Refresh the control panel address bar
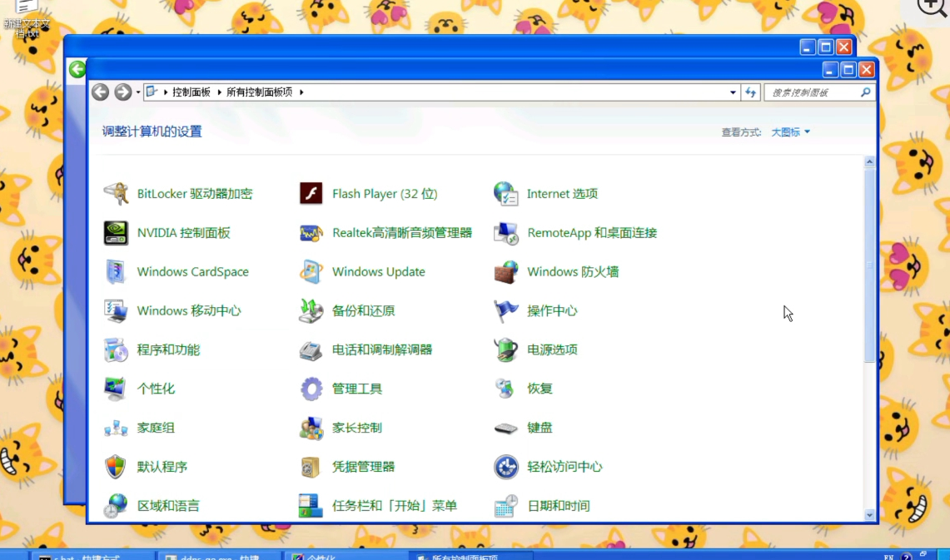Viewport: 950px width, 560px height. (x=751, y=92)
